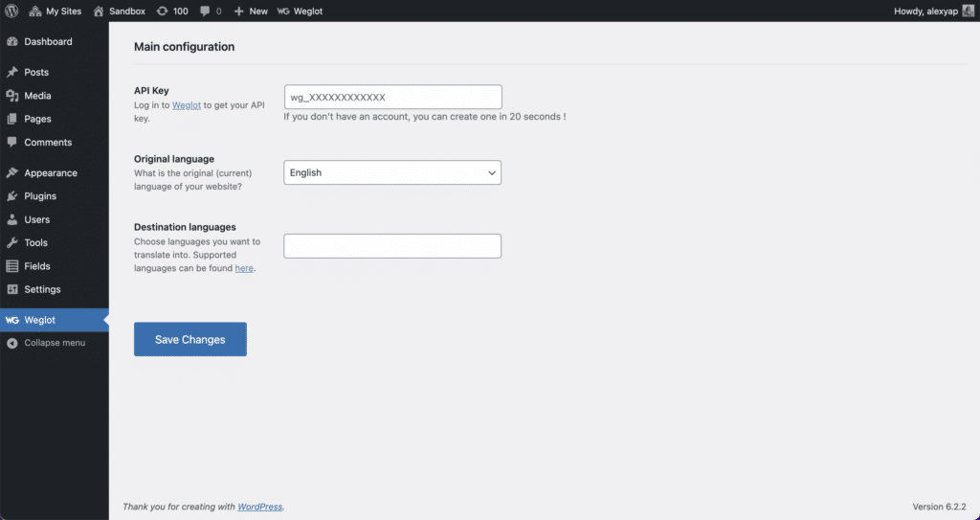980x520 pixels.
Task: Click the Pages icon in sidebar
Action: coord(11,119)
